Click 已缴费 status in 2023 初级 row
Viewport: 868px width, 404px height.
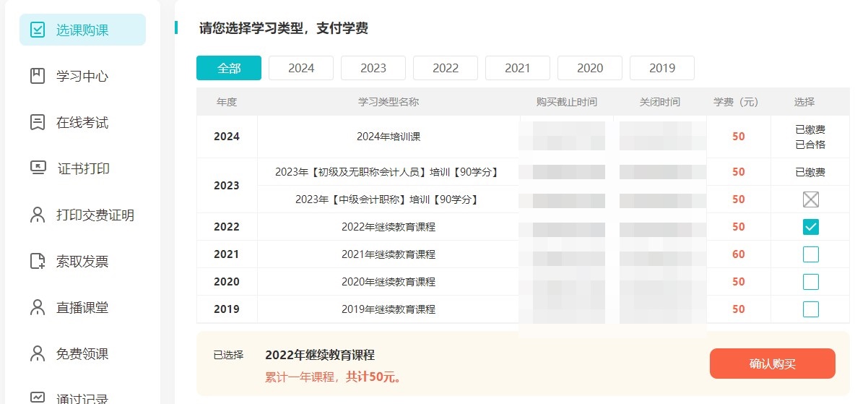(x=810, y=172)
